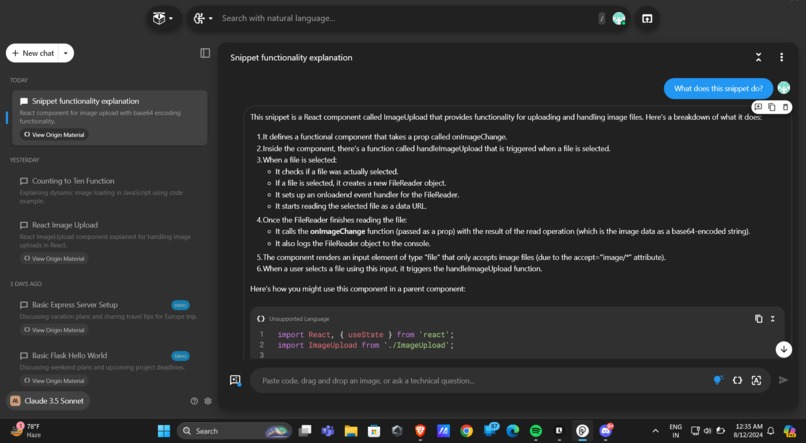Start a New chat

[32, 53]
